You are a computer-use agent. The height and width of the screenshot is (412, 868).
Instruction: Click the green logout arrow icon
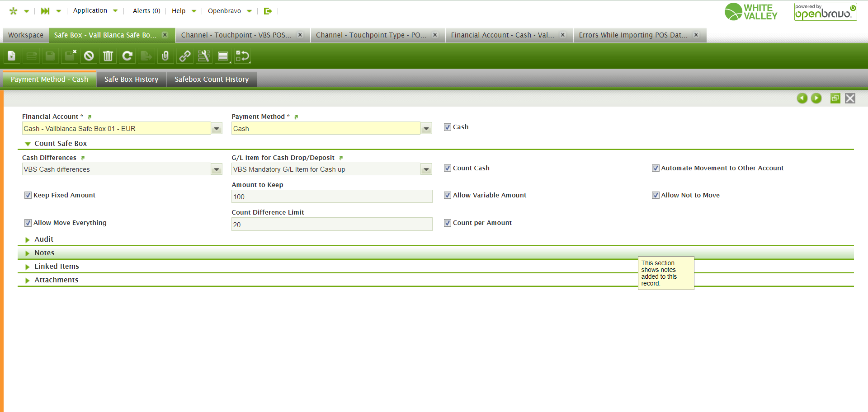click(268, 11)
